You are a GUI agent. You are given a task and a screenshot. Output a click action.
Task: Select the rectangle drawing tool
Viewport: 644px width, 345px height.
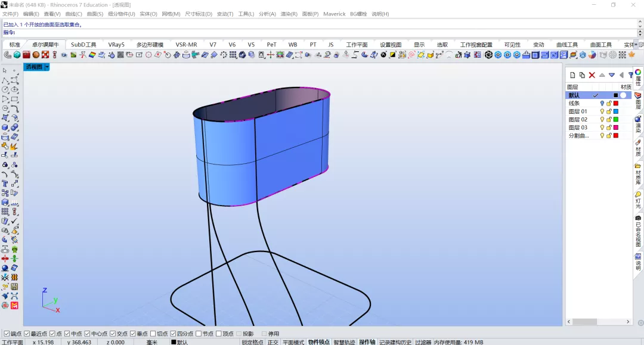pyautogui.click(x=14, y=99)
